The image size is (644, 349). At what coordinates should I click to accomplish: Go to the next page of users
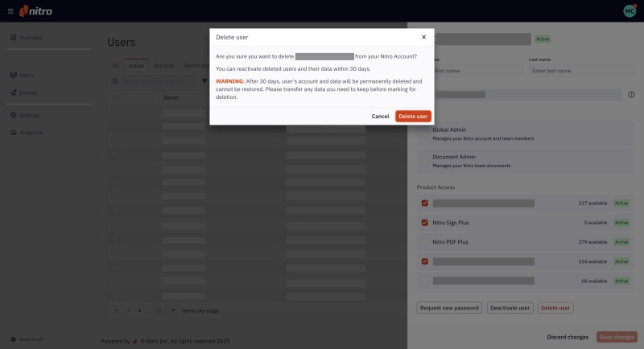140,310
